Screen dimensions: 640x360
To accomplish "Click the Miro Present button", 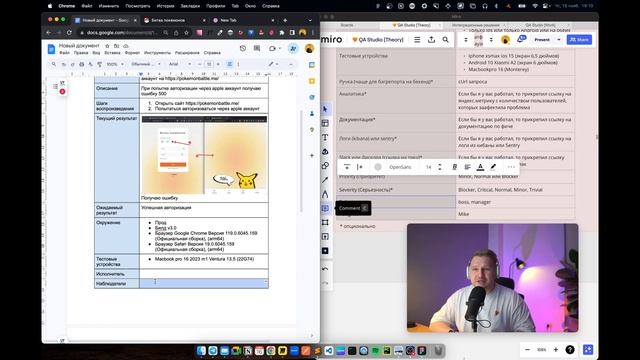I will (542, 40).
